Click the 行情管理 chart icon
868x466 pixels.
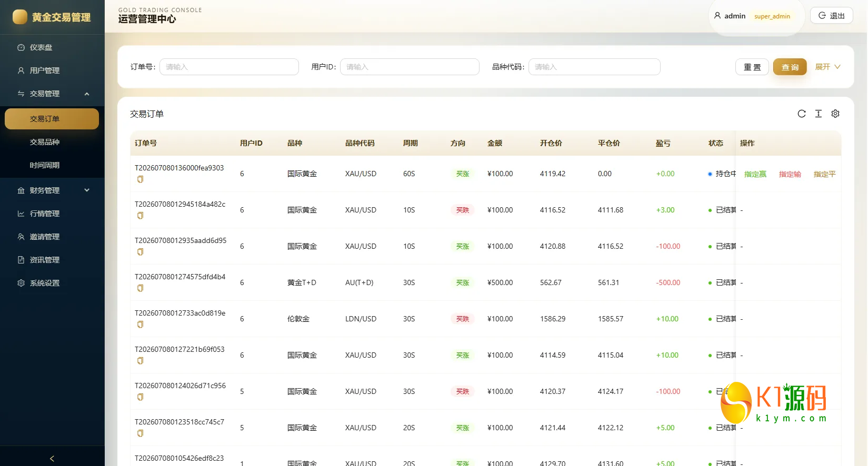(21, 214)
